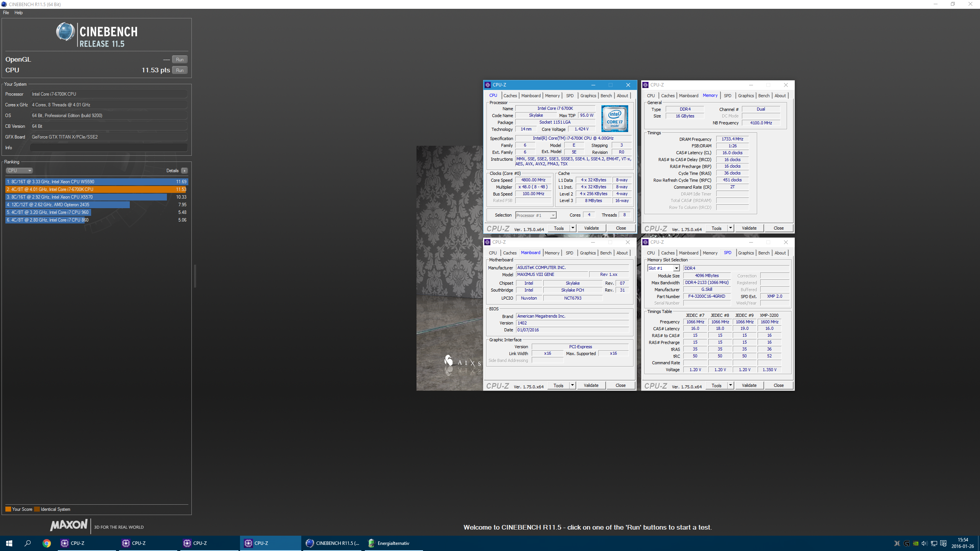Click the title-bar icon of the CPU-Z Mainboard window
The width and height of the screenshot is (980, 551).
[x=487, y=242]
